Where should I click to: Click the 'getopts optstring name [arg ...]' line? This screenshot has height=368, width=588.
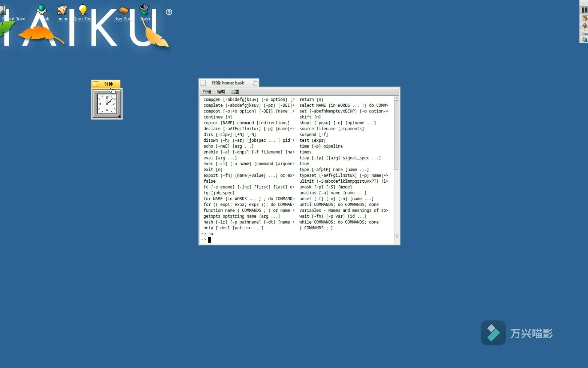242,216
